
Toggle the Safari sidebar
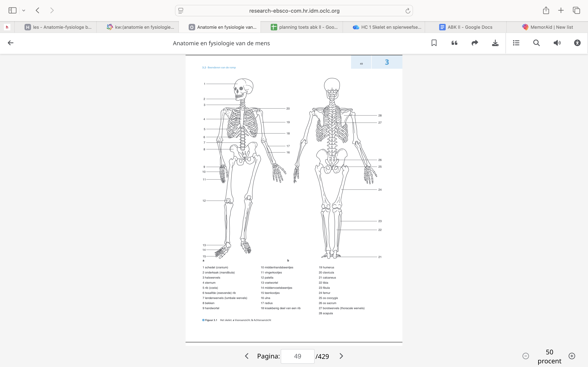click(x=12, y=10)
